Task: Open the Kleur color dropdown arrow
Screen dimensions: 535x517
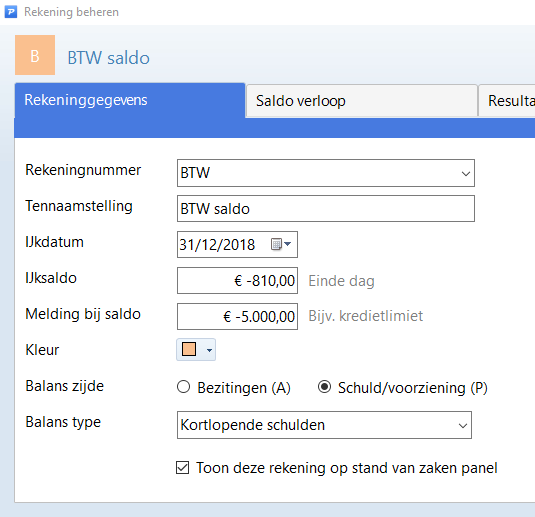Action: click(x=209, y=350)
